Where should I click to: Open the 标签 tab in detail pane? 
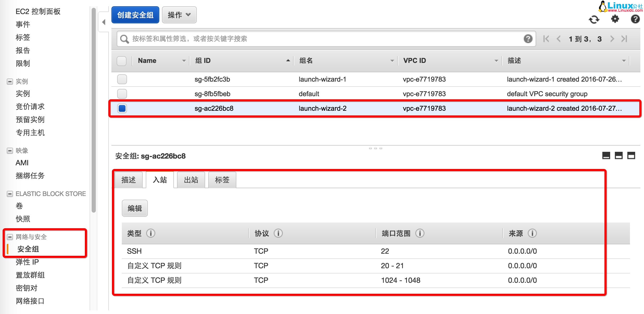tap(222, 180)
